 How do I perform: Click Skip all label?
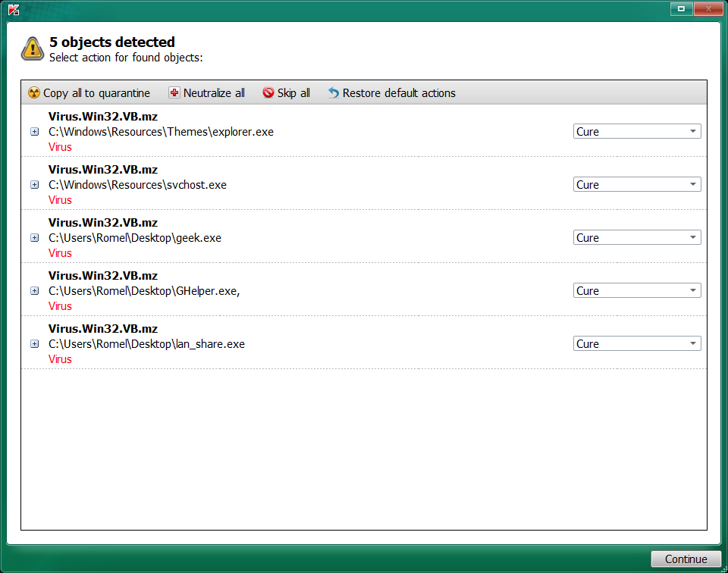(x=293, y=93)
